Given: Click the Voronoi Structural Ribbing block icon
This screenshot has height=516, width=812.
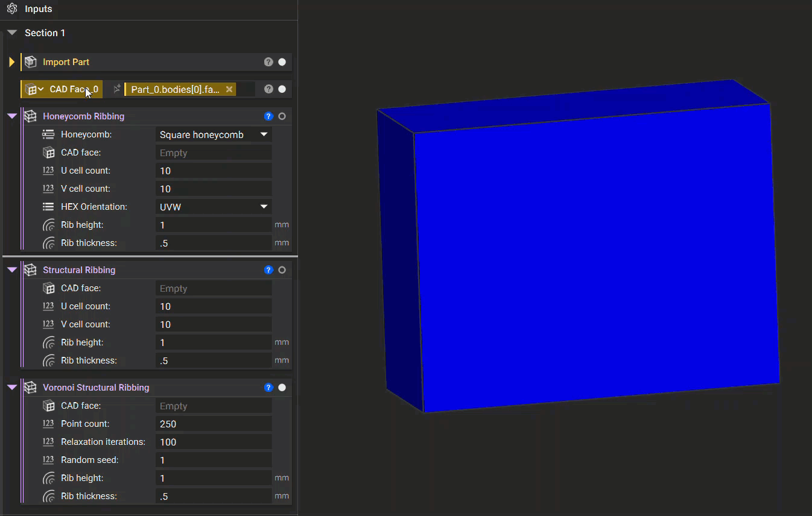Looking at the screenshot, I should (30, 387).
